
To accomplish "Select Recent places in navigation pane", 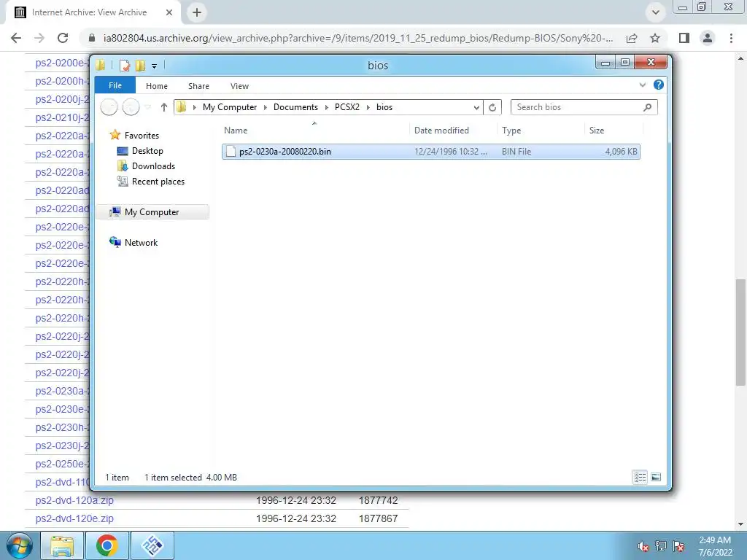I will [x=158, y=182].
